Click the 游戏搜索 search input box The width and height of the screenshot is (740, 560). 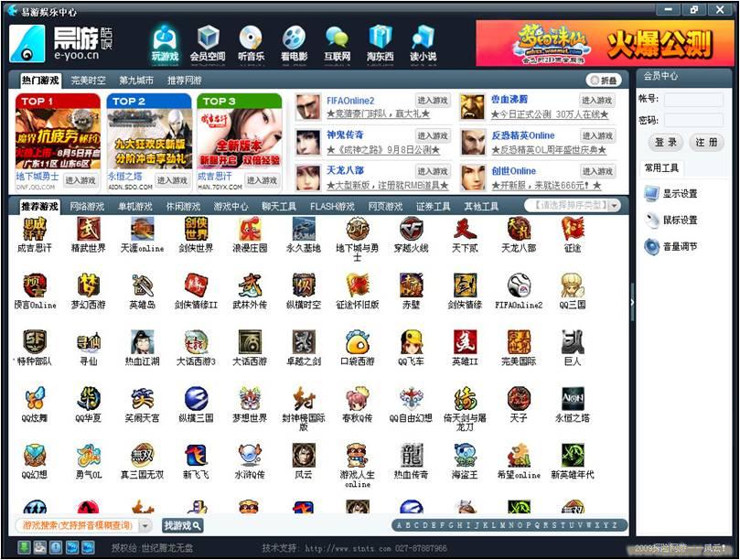(x=78, y=525)
